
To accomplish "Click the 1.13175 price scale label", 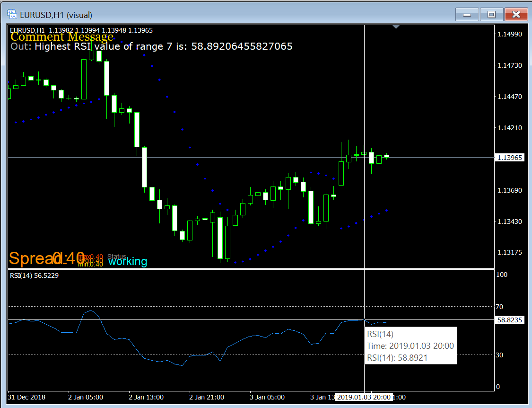I will (510, 252).
